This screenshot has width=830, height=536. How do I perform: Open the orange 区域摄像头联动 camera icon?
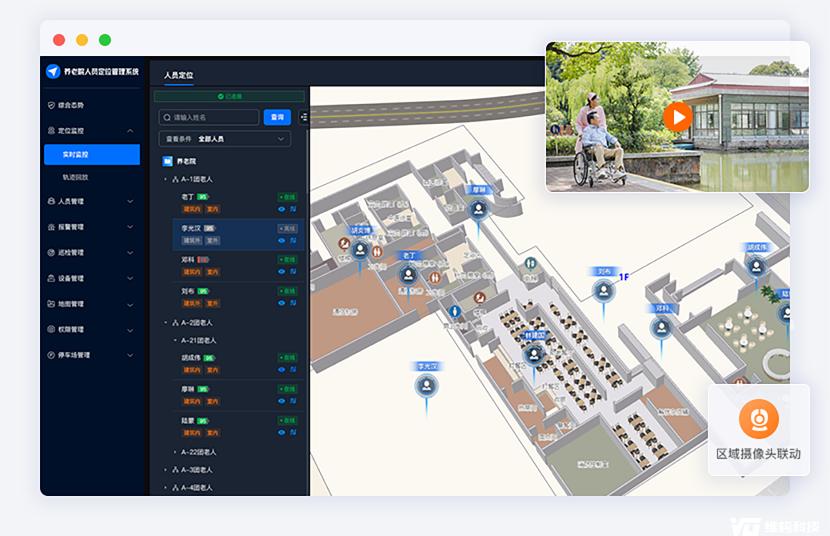tap(759, 418)
